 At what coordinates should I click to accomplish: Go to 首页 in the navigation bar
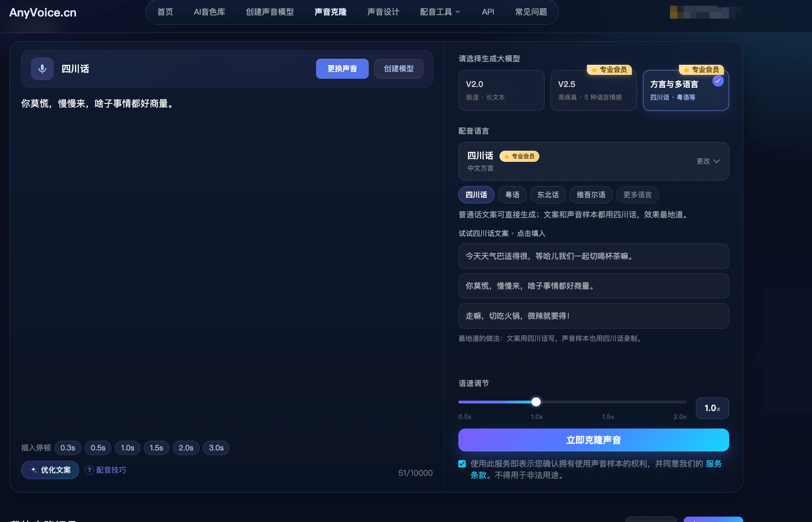(165, 12)
